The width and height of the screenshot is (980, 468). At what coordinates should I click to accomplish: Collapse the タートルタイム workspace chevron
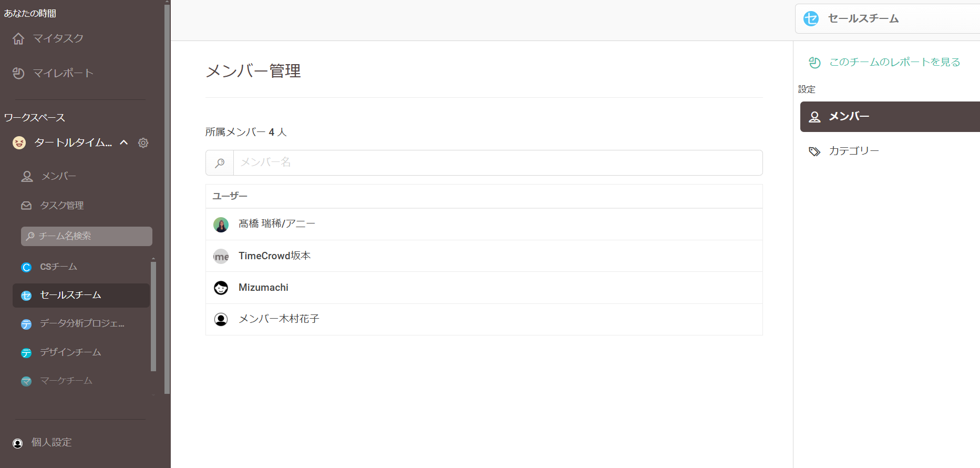(124, 143)
